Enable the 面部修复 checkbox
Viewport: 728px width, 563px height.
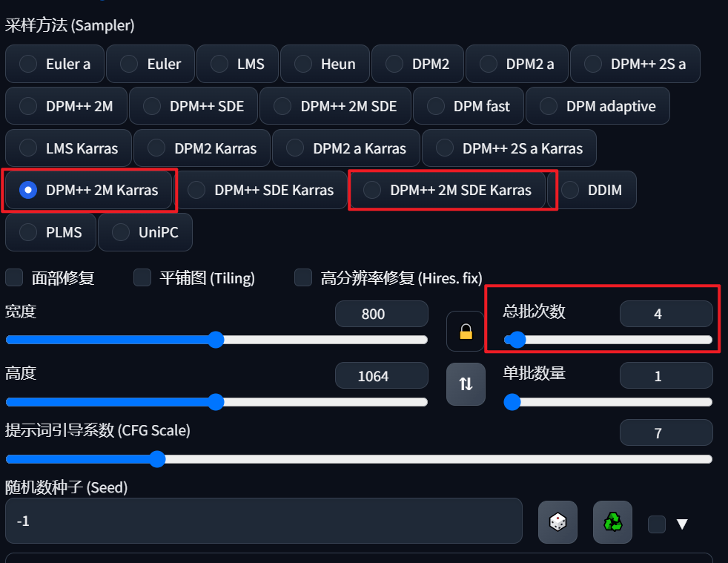tap(14, 277)
